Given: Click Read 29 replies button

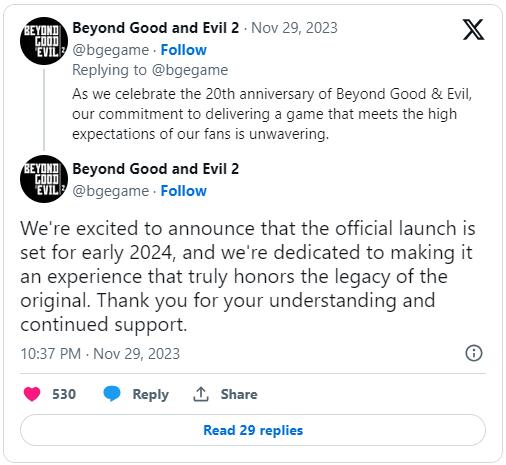Looking at the screenshot, I should click(x=253, y=430).
